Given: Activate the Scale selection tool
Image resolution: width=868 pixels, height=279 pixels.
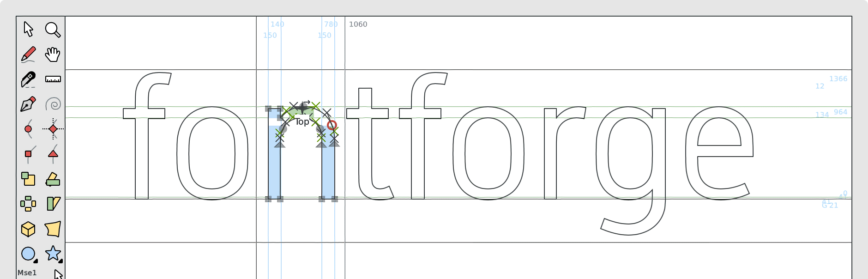Looking at the screenshot, I should tap(28, 179).
